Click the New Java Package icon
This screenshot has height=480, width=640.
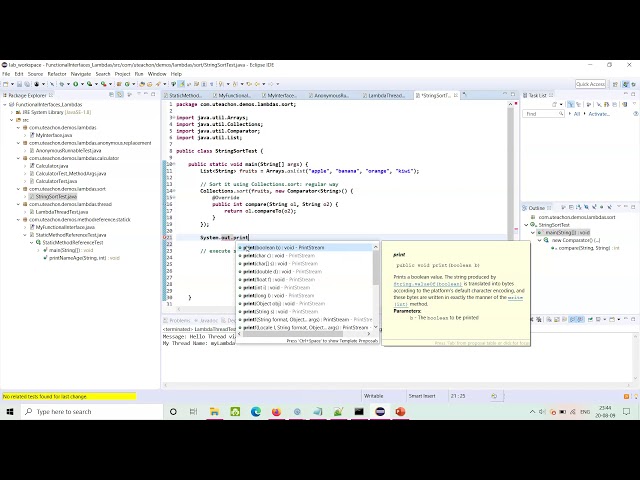tap(119, 84)
